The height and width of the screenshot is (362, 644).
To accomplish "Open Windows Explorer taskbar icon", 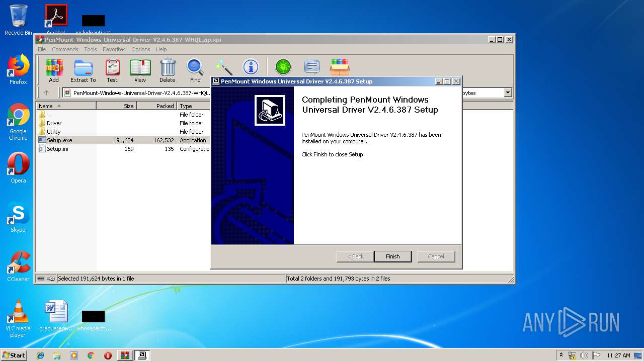I will point(57,355).
